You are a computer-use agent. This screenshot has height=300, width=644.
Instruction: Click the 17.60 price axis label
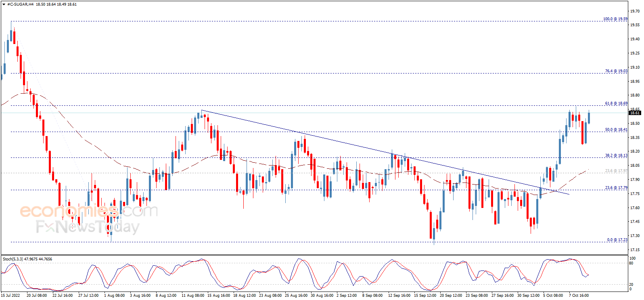[x=635, y=208]
